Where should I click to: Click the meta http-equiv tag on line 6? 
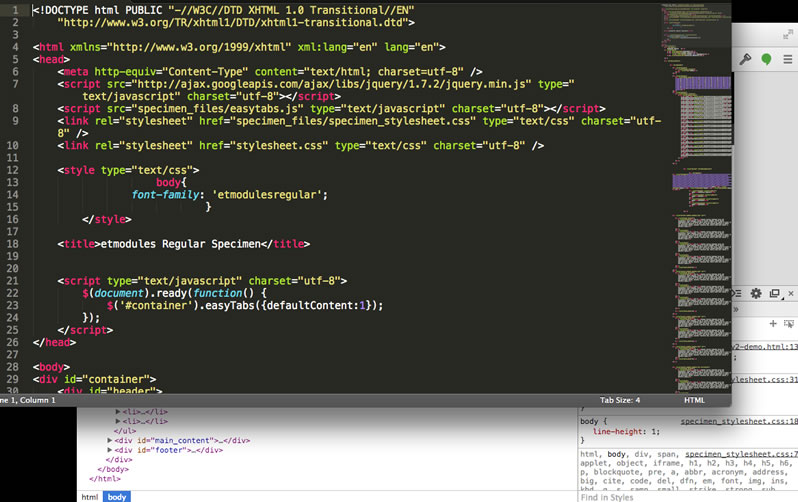point(270,72)
